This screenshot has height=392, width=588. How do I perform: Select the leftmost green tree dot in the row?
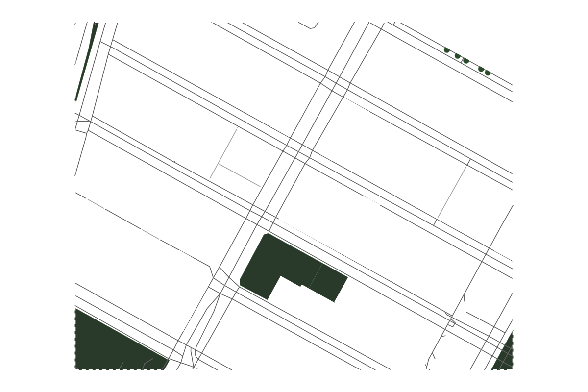447,50
